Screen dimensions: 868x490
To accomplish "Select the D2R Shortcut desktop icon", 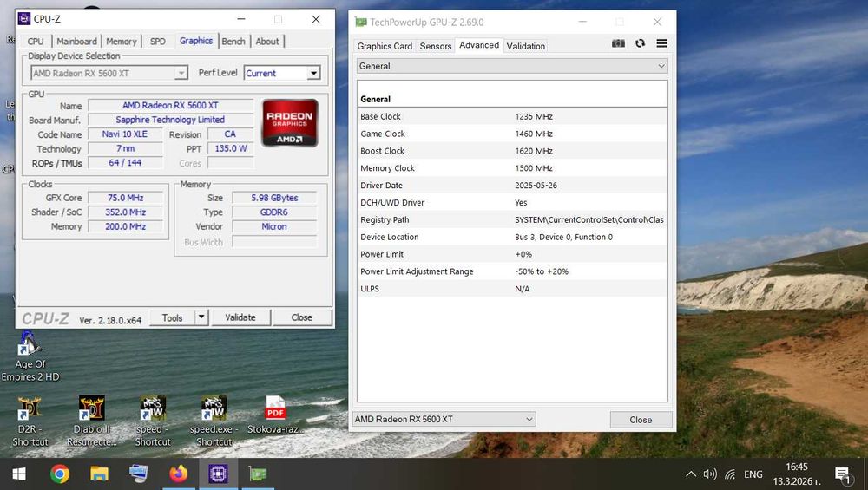I will [x=30, y=421].
